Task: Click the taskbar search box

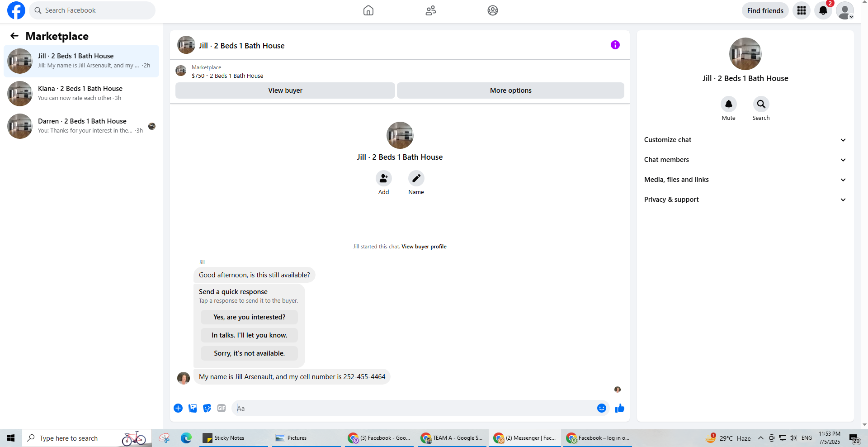Action: tap(87, 438)
